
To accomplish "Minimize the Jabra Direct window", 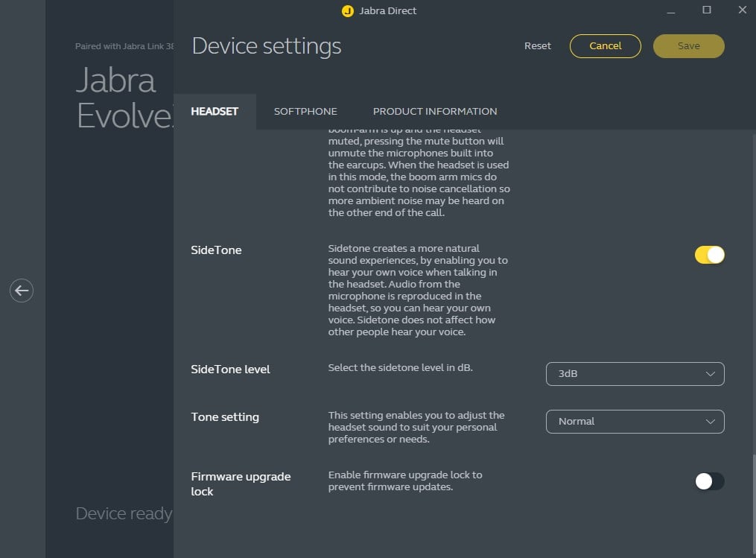I will (672, 10).
